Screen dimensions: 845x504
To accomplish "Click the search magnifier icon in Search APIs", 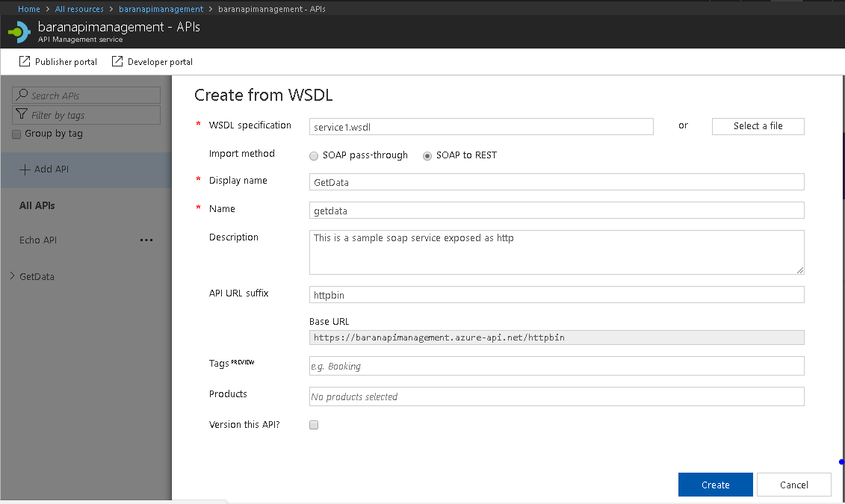I will point(22,95).
